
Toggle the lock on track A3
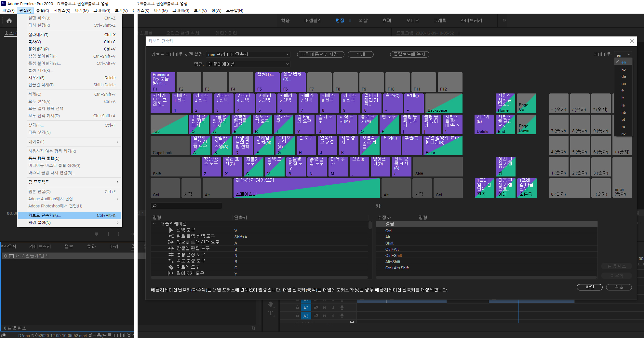[x=297, y=316]
